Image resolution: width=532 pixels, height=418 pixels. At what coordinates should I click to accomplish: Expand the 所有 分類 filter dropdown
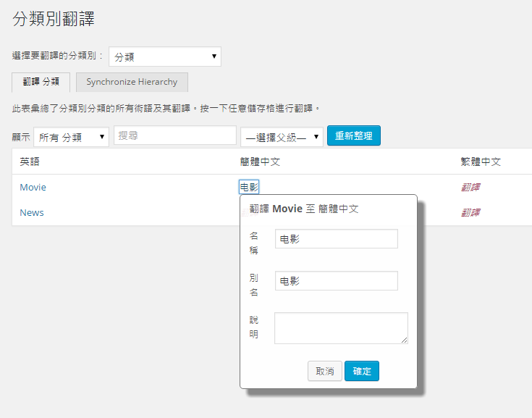[x=71, y=137]
